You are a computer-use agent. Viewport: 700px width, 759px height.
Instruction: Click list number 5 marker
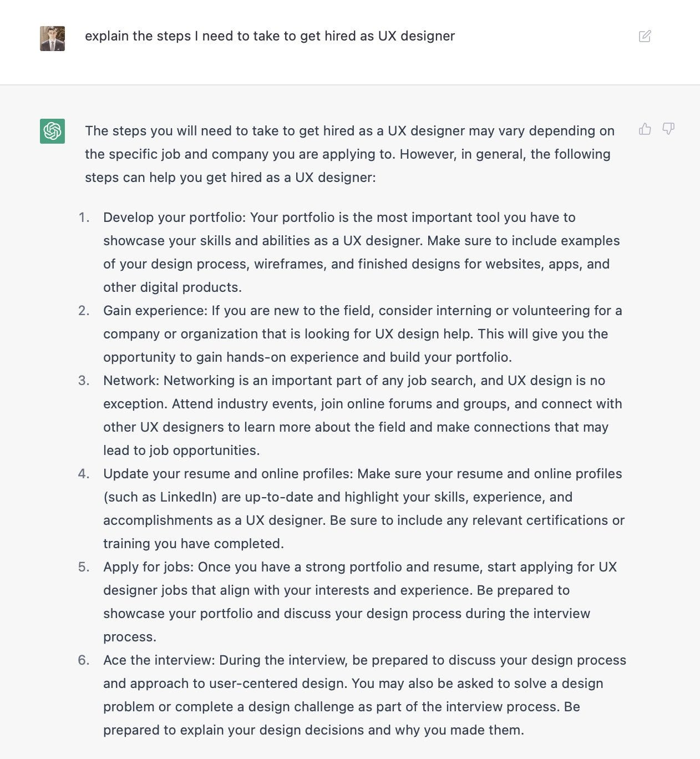coord(84,567)
